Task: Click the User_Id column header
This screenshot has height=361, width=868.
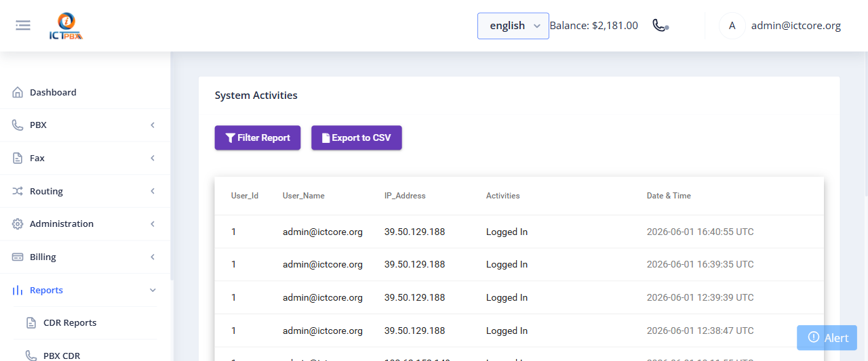Action: pos(245,196)
